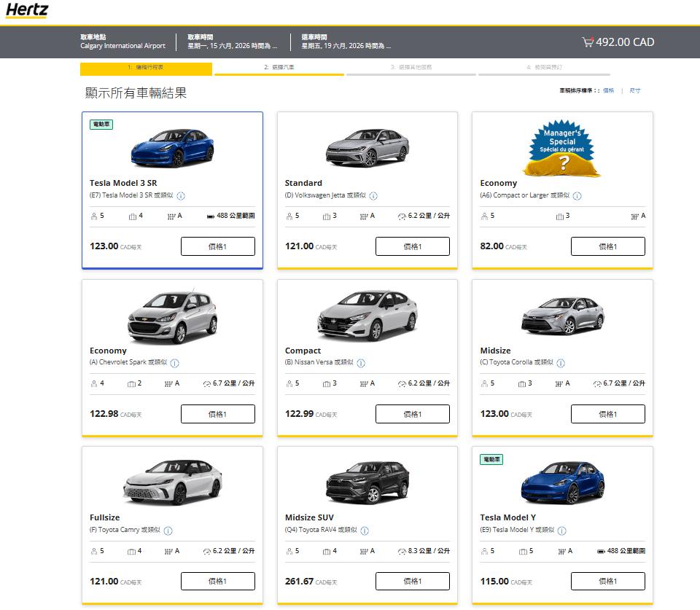Show info for the Nissan Versa

[x=361, y=363]
